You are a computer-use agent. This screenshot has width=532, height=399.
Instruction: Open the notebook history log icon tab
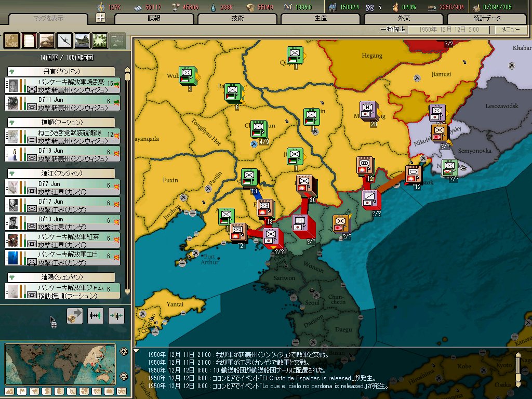[x=29, y=41]
